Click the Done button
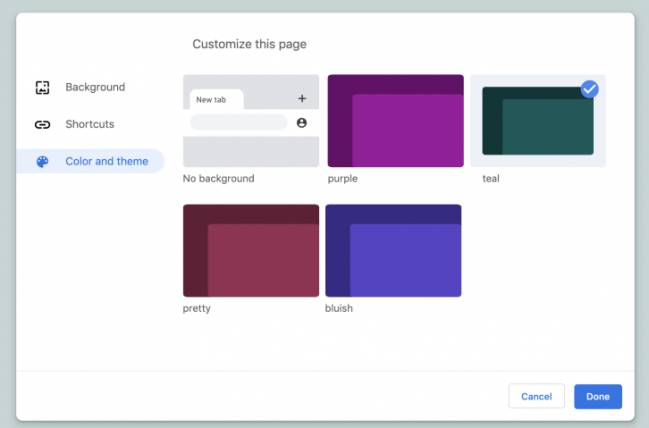Image resolution: width=649 pixels, height=428 pixels. [x=598, y=396]
